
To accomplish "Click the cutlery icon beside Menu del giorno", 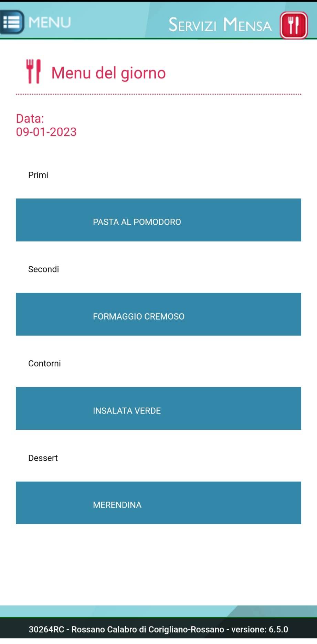I will coord(33,72).
